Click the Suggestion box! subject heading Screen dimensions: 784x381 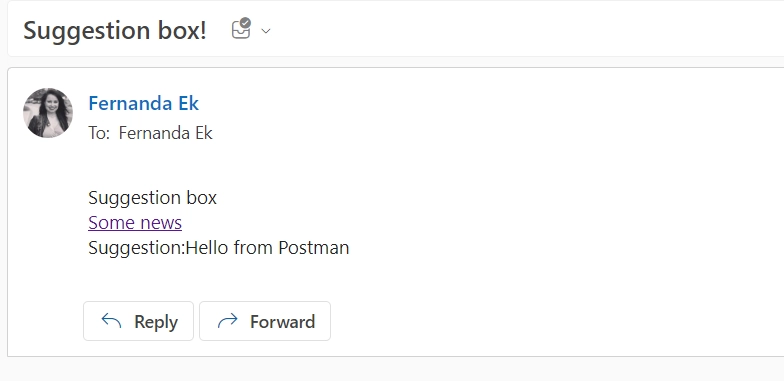115,30
